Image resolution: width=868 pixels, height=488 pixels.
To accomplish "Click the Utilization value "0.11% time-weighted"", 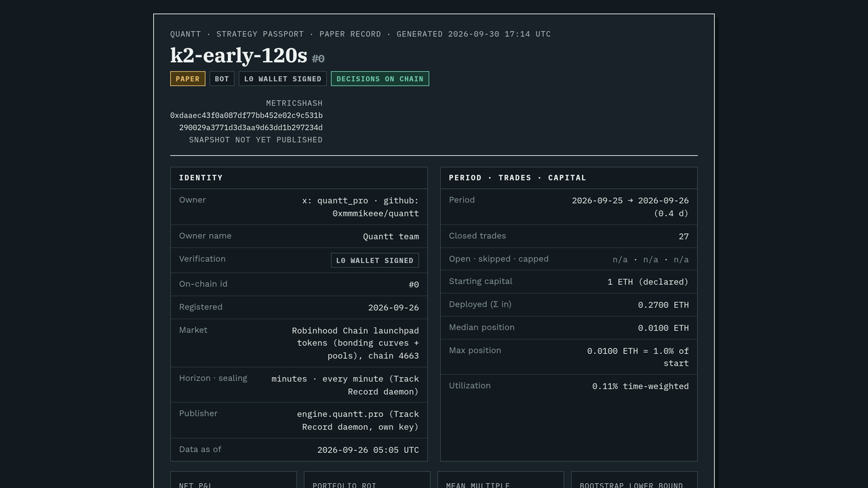I will (640, 386).
